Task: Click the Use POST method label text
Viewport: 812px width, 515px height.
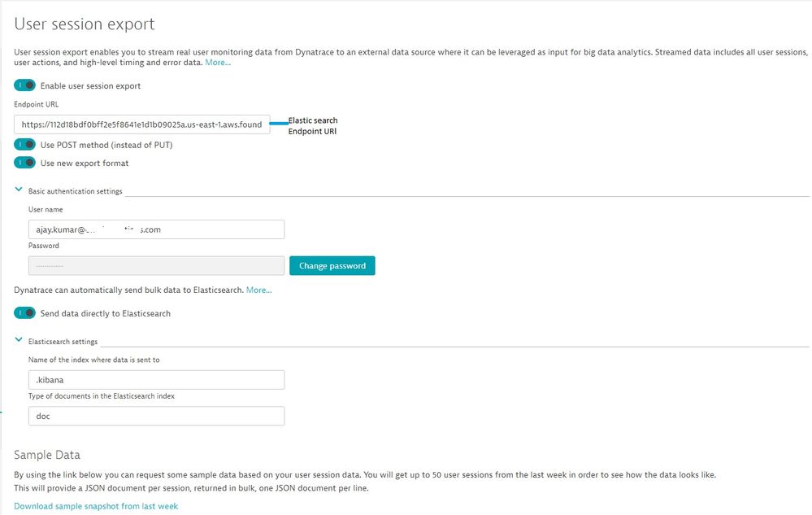Action: tap(106, 145)
